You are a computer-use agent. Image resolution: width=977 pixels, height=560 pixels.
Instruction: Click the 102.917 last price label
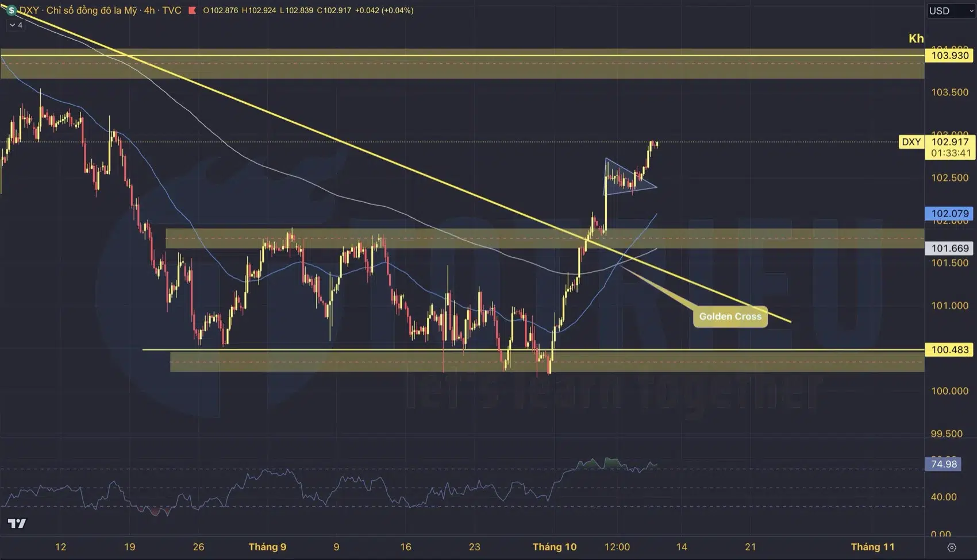tap(950, 142)
